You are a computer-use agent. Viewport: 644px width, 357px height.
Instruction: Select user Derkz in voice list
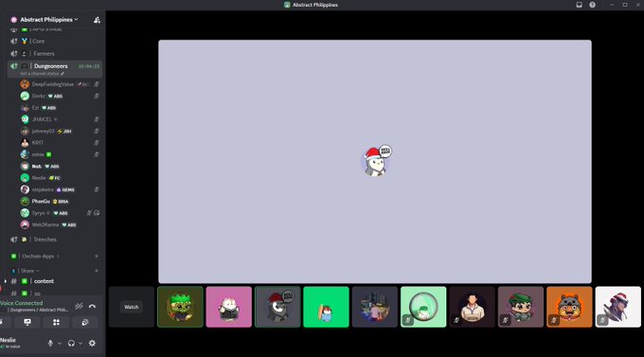coord(60,97)
